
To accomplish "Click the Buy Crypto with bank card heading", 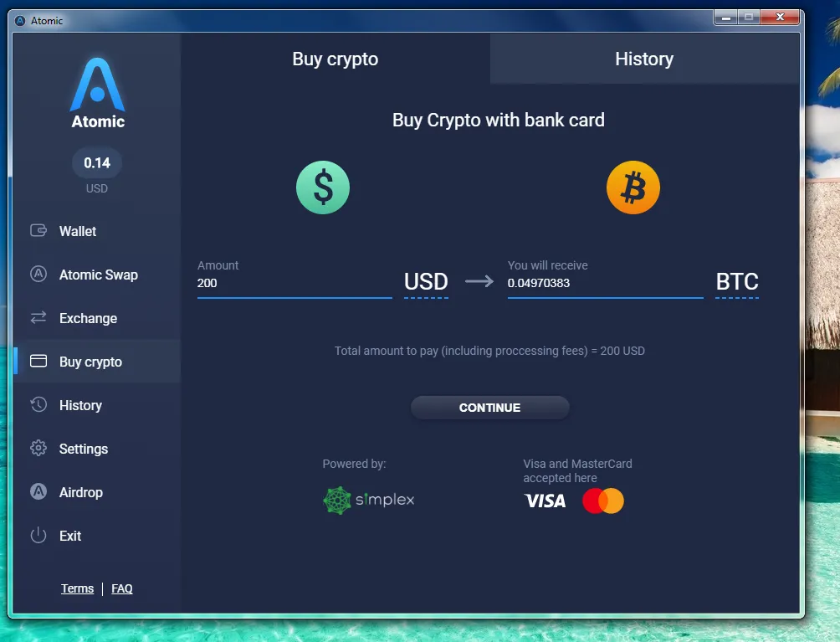I will [498, 120].
